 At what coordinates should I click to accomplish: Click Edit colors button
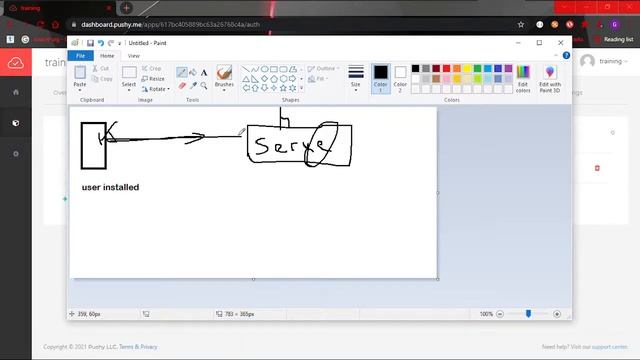(523, 79)
